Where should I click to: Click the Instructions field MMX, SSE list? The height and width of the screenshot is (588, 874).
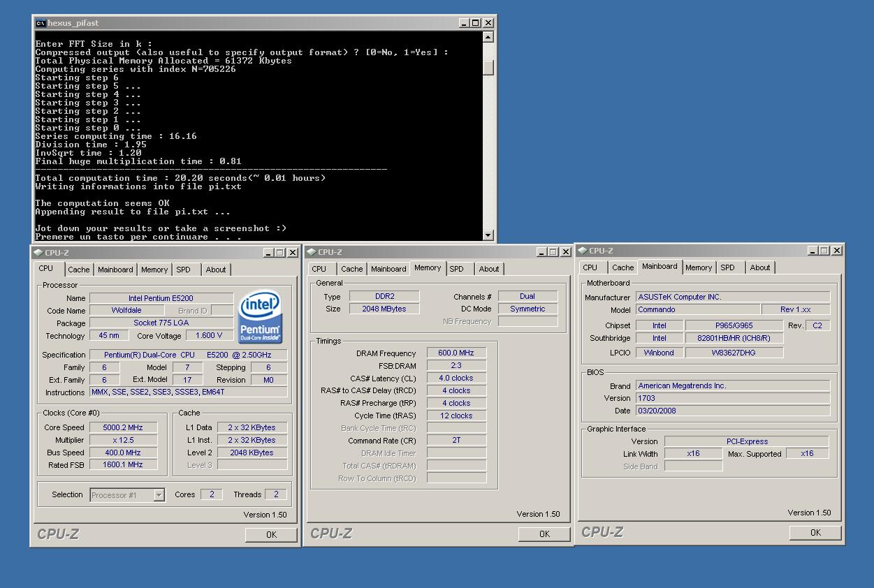click(x=188, y=392)
